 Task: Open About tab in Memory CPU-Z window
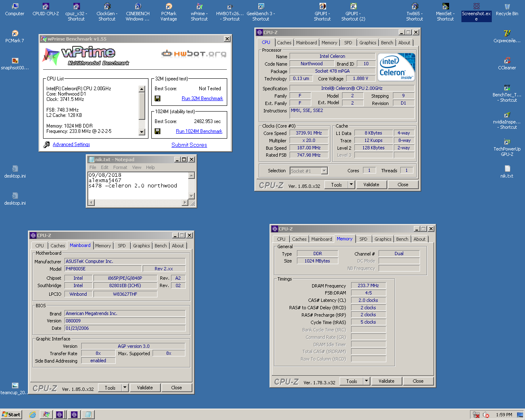[419, 239]
